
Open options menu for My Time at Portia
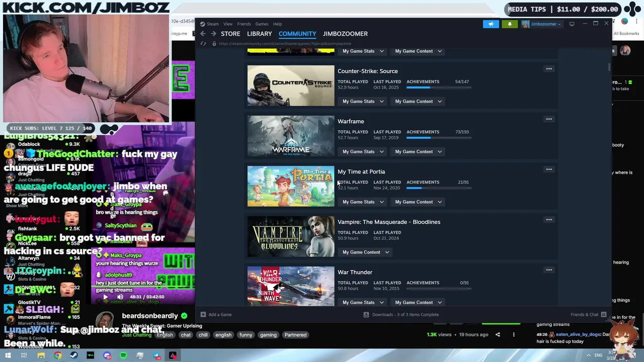pos(549,169)
